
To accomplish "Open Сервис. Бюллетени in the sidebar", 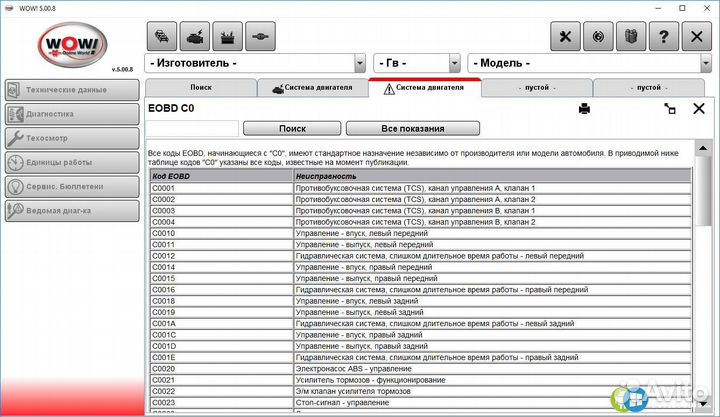I will [x=71, y=186].
